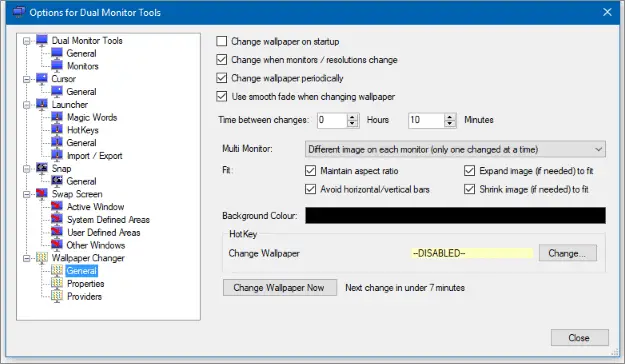625x364 pixels.
Task: Select Import / Export tree item
Action: (x=94, y=155)
